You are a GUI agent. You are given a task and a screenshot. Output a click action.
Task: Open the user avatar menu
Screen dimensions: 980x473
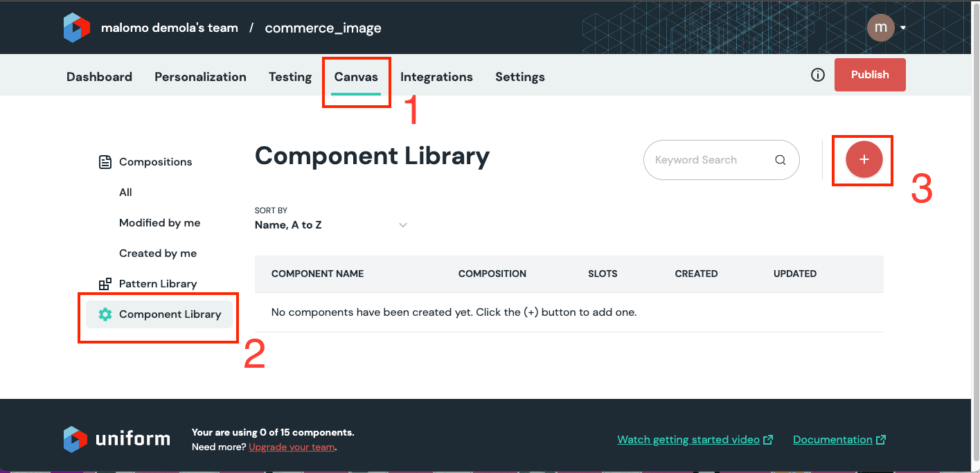pyautogui.click(x=881, y=28)
